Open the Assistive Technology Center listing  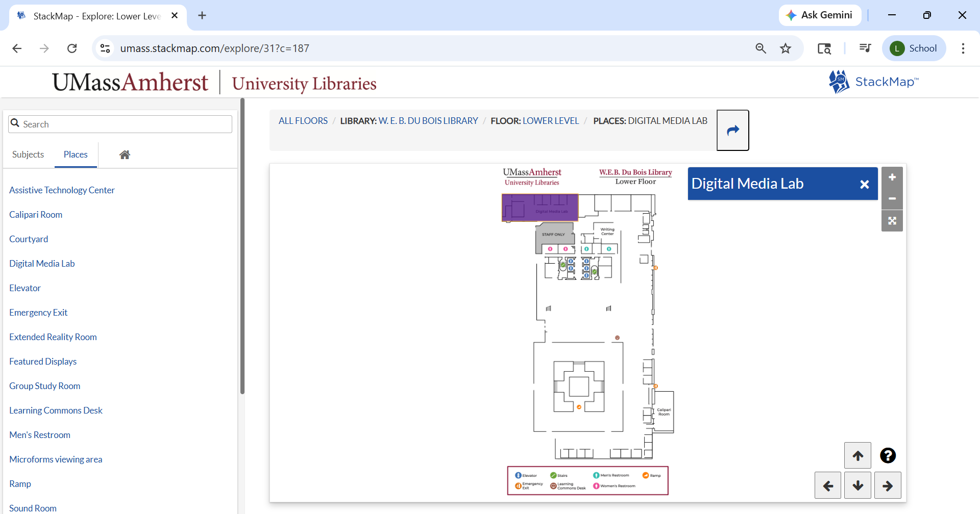point(62,190)
